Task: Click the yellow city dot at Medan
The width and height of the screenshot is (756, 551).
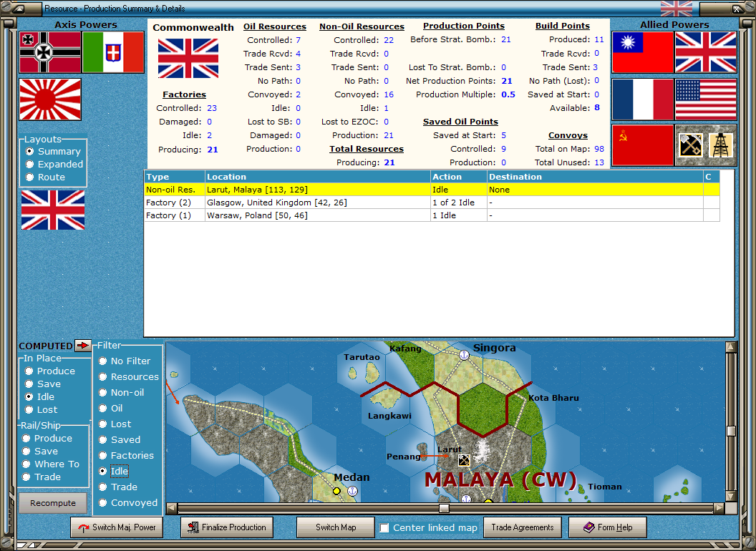Action: point(336,491)
